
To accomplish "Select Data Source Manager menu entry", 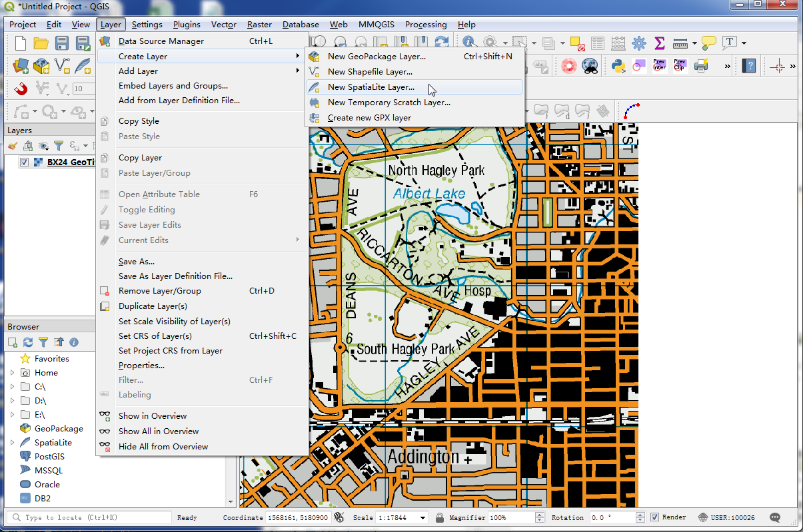I will [x=201, y=41].
